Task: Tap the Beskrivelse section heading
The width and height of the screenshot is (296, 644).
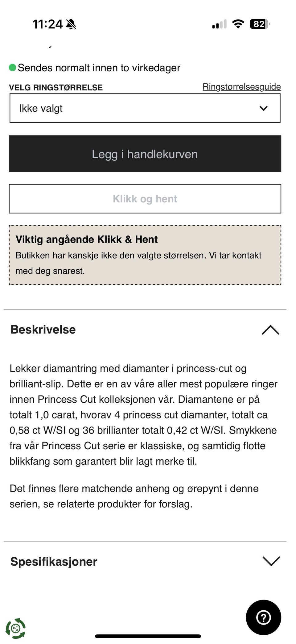Action: [43, 330]
